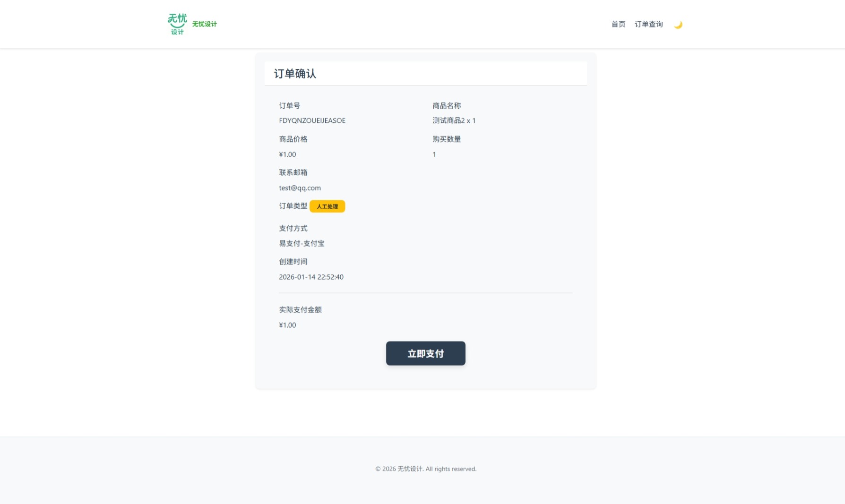Screen dimensions: 845x504
Task: Click the 联系邮箱 label
Action: point(293,172)
